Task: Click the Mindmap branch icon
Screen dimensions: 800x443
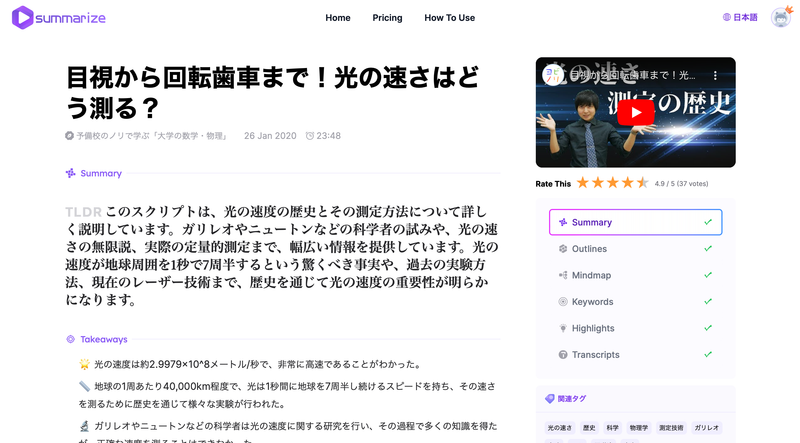Action: [x=563, y=275]
